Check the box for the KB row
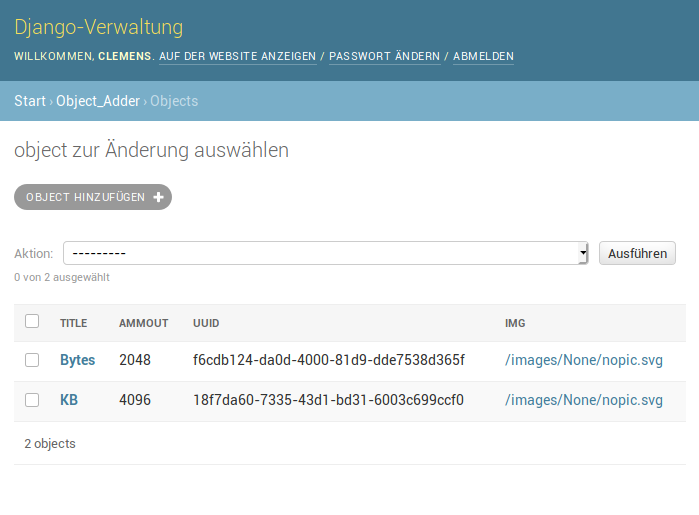 (32, 400)
